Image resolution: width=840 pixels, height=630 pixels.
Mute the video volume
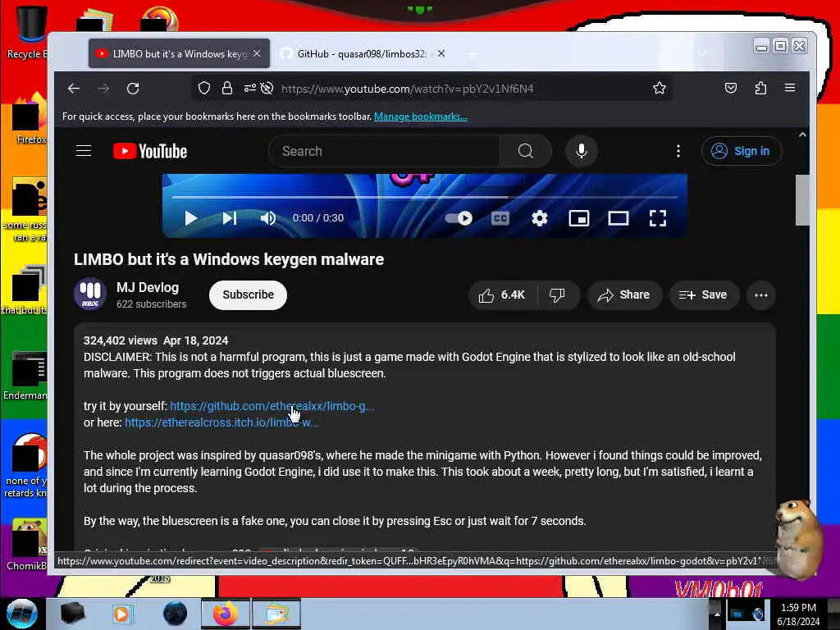[x=268, y=218]
